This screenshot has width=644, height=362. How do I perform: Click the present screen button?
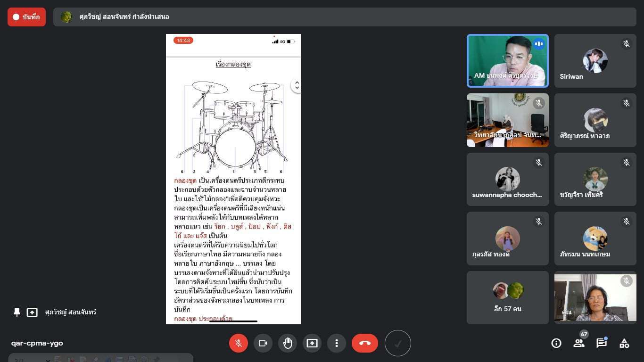pyautogui.click(x=312, y=343)
